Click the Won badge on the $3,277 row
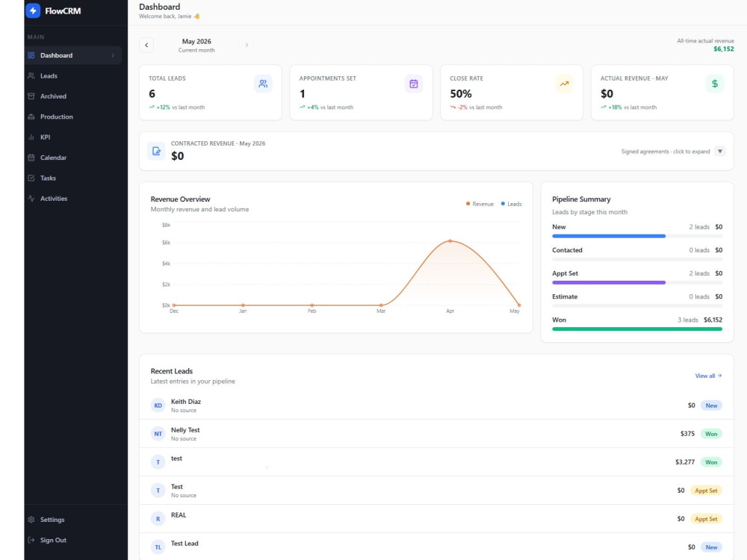Image resolution: width=747 pixels, height=560 pixels. [711, 462]
